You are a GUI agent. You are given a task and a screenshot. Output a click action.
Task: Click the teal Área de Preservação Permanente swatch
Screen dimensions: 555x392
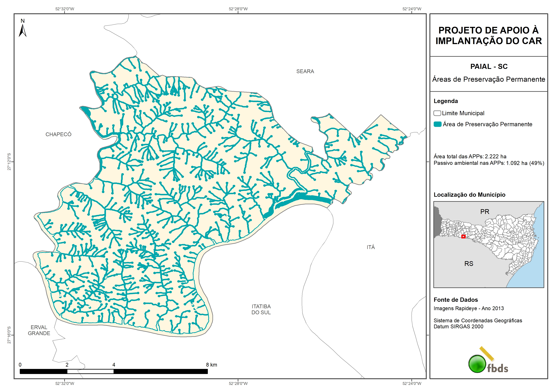pyautogui.click(x=437, y=124)
